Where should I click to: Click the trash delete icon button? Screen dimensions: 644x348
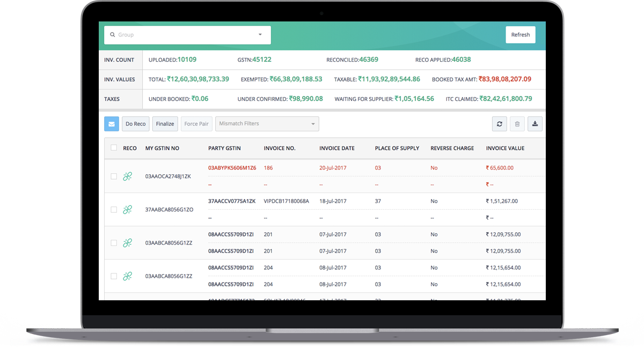517,124
